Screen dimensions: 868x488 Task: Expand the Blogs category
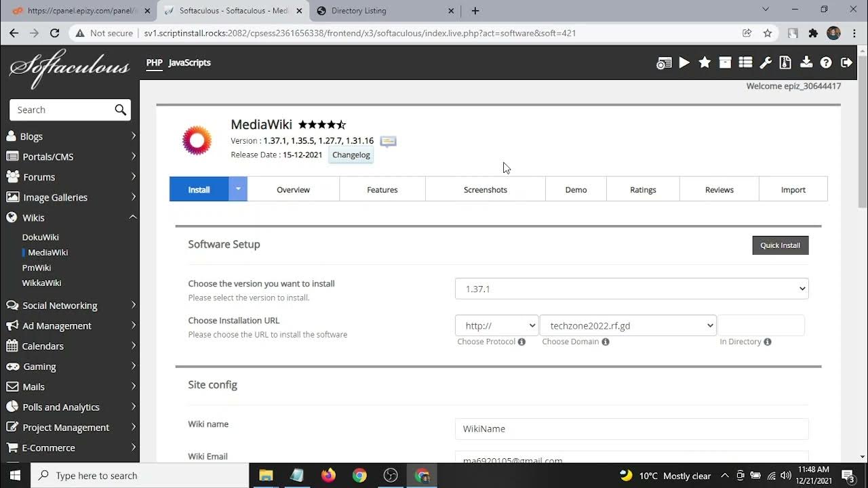(x=70, y=136)
